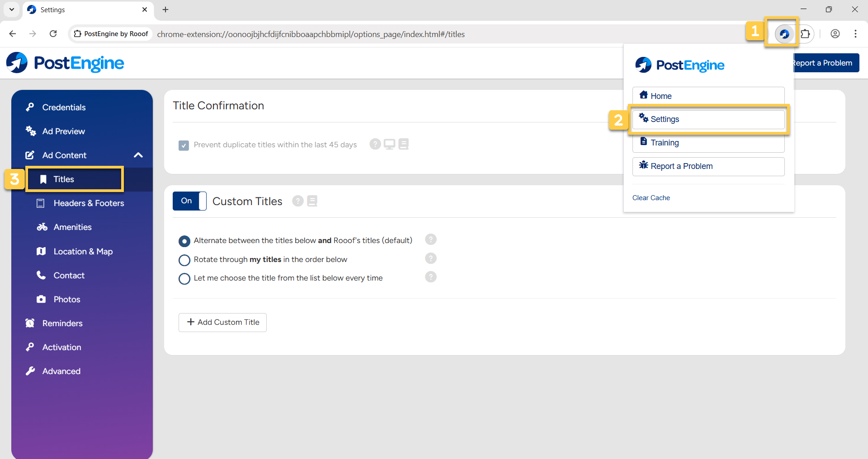Open a new browser tab
This screenshot has width=868, height=459.
pos(165,9)
